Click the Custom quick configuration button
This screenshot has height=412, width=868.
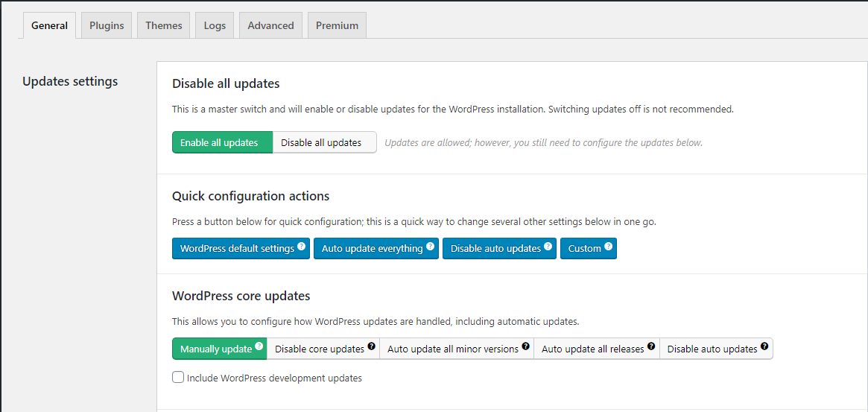589,249
